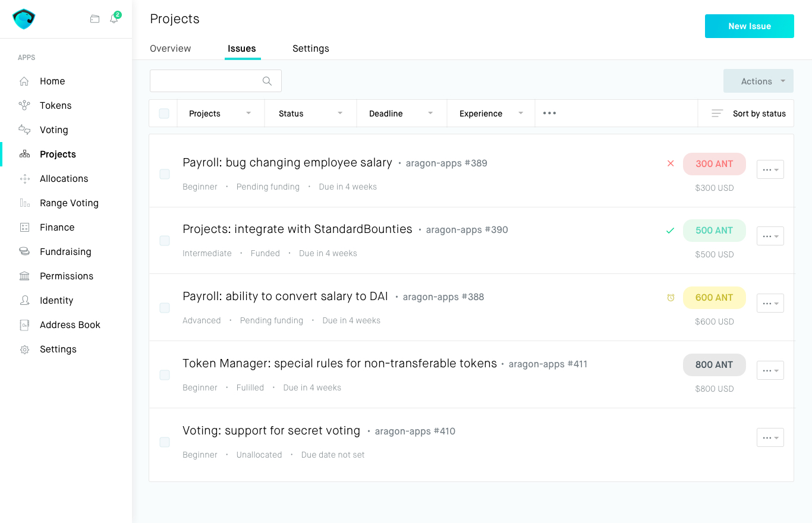The width and height of the screenshot is (812, 523).
Task: Click Sort by status
Action: click(x=759, y=114)
